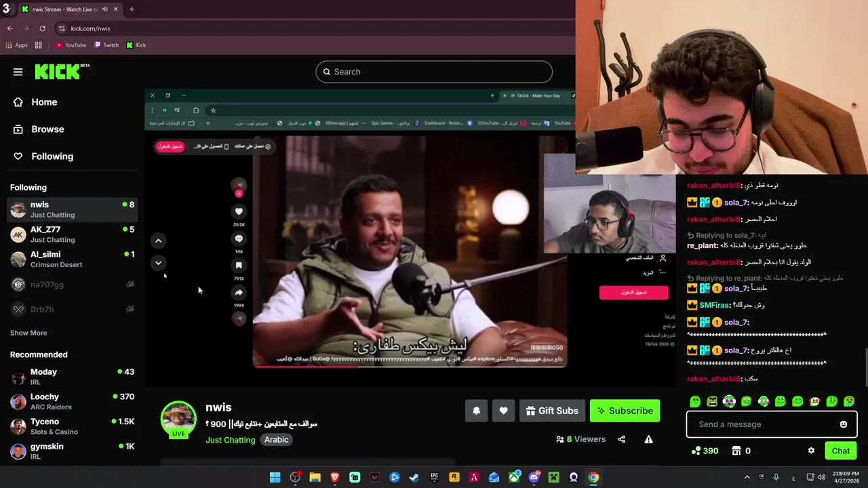868x488 pixels.
Task: Open the Windows Start menu
Action: pos(275,477)
